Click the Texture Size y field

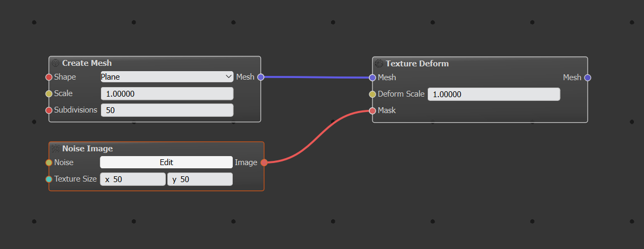pos(200,179)
